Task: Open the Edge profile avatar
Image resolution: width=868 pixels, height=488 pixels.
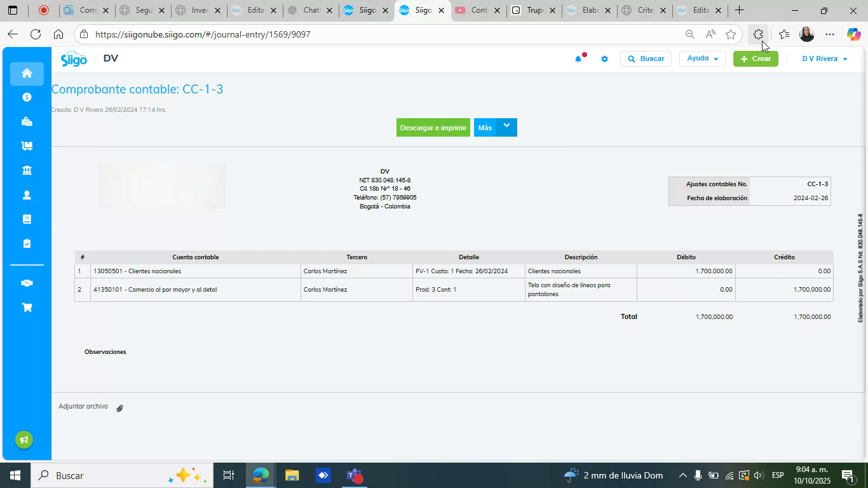Action: pyautogui.click(x=806, y=34)
